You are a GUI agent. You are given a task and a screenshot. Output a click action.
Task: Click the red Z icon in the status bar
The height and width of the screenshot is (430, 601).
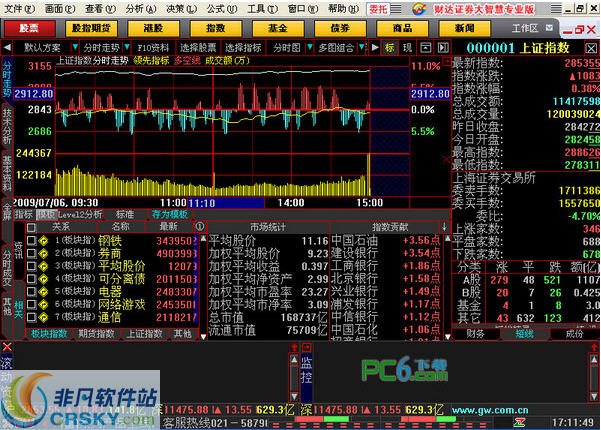tap(520, 422)
